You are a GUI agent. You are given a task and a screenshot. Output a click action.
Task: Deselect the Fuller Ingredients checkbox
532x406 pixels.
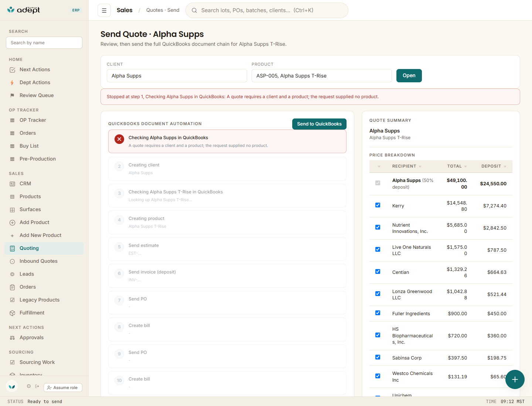pyautogui.click(x=378, y=313)
